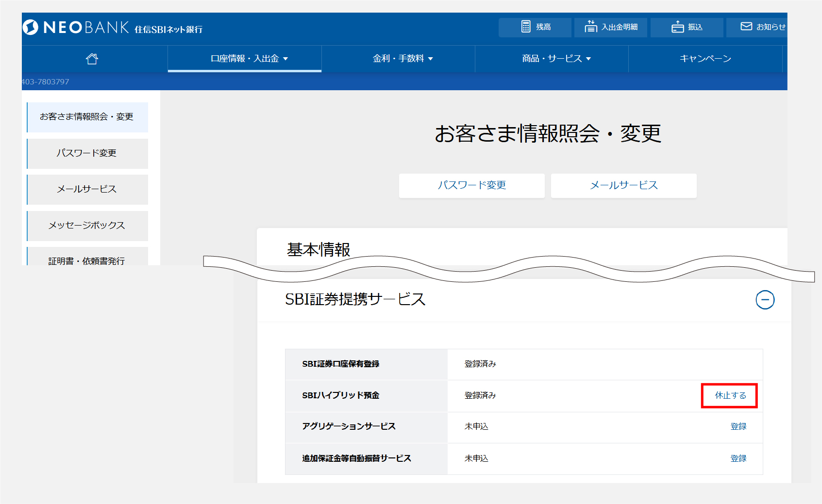Click the SBI証券口座保有登録 row label
Screen dimensions: 822x504
(340, 364)
